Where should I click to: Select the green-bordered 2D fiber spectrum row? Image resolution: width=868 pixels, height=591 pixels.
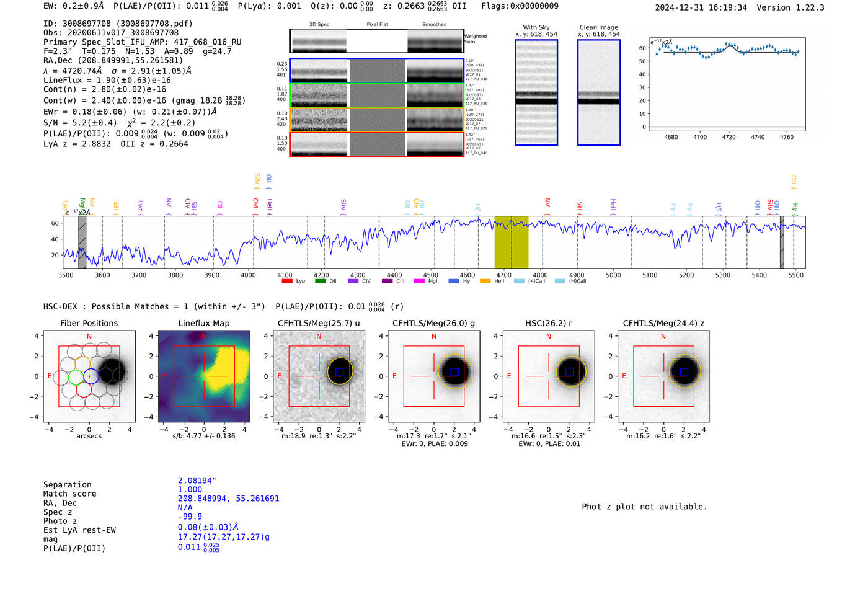click(377, 96)
